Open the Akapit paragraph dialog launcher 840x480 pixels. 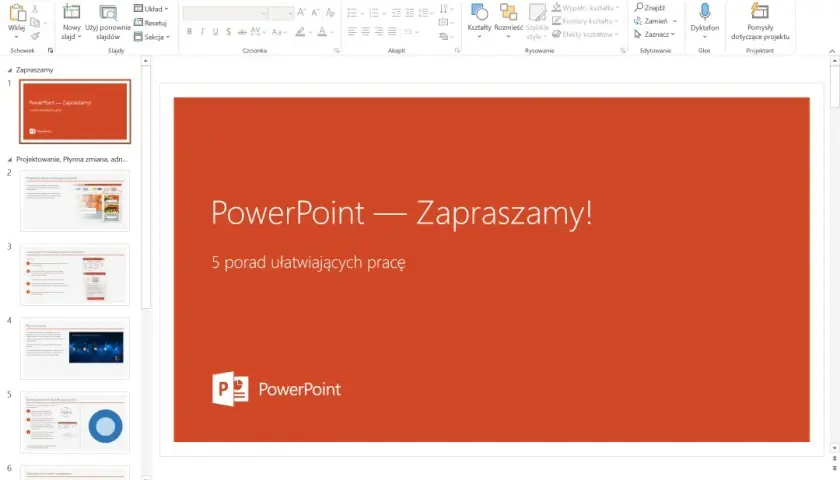457,51
